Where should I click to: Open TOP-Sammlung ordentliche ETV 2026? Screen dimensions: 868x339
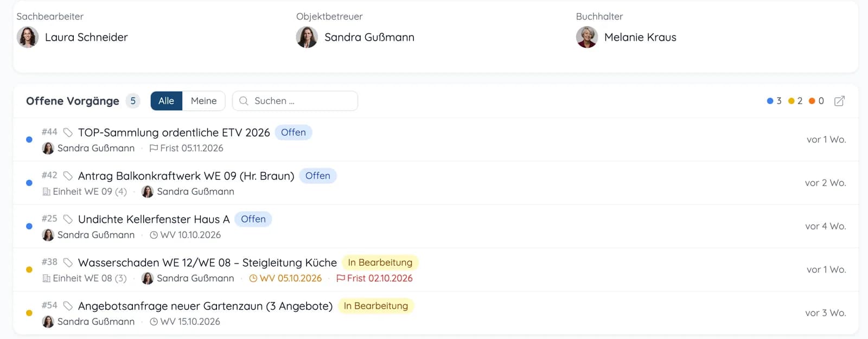tap(174, 132)
